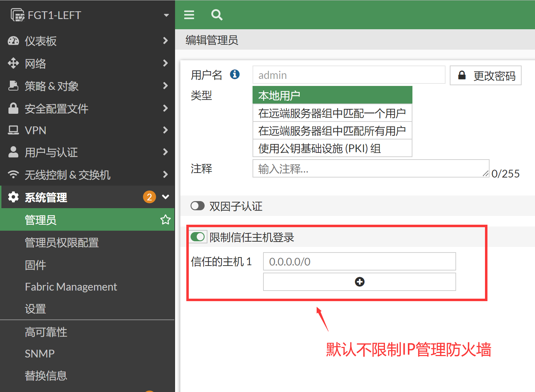The image size is (535, 392).
Task: Select 本地用户 as the administrator type
Action: pyautogui.click(x=332, y=95)
